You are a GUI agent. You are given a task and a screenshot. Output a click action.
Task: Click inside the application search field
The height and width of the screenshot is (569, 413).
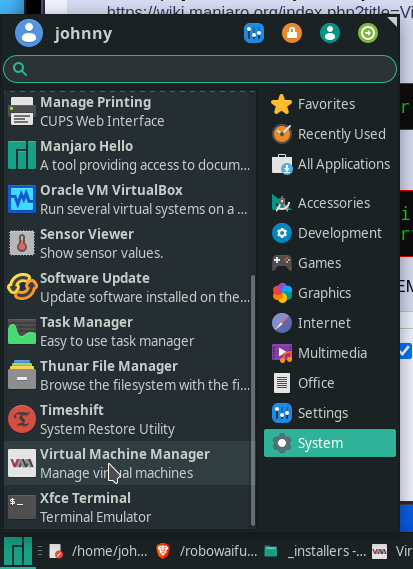[x=200, y=69]
